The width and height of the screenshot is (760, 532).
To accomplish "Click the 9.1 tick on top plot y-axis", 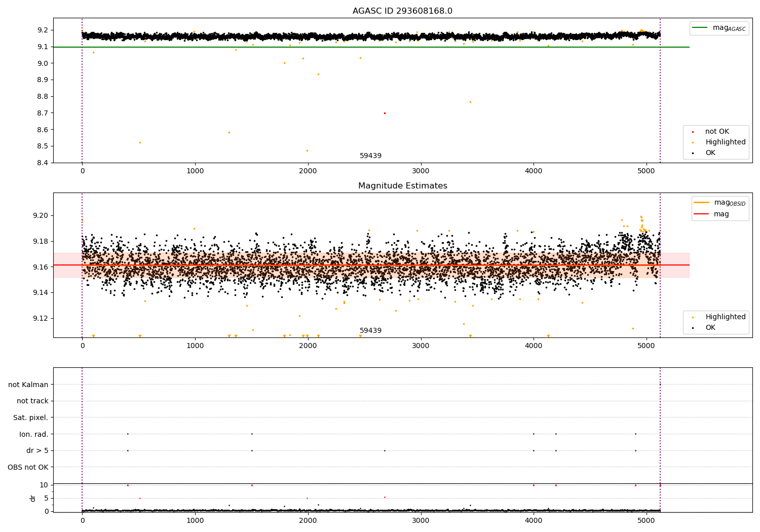I will click(x=43, y=47).
